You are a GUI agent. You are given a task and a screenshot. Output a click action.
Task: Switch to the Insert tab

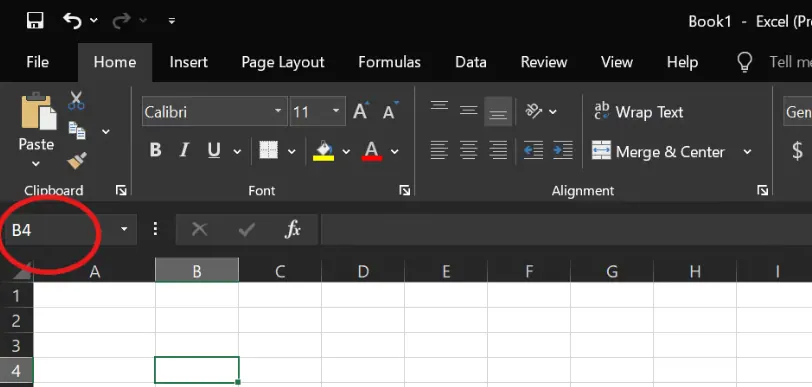(x=188, y=62)
